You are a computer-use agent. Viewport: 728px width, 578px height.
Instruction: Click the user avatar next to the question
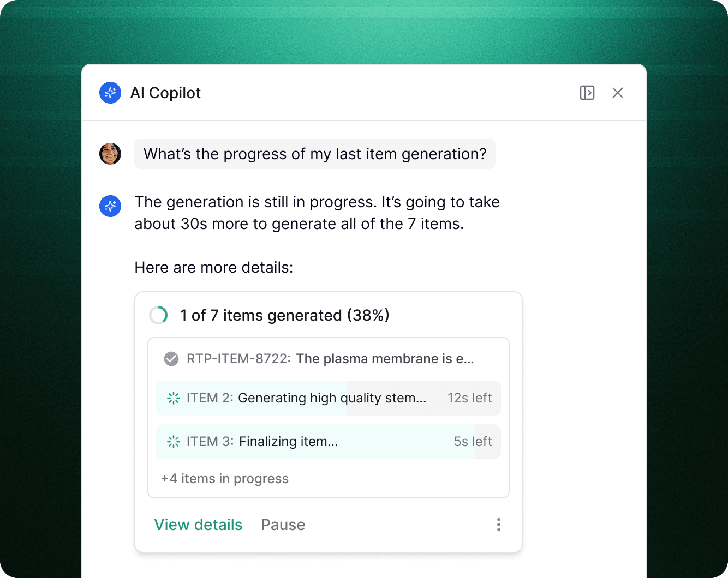click(110, 154)
